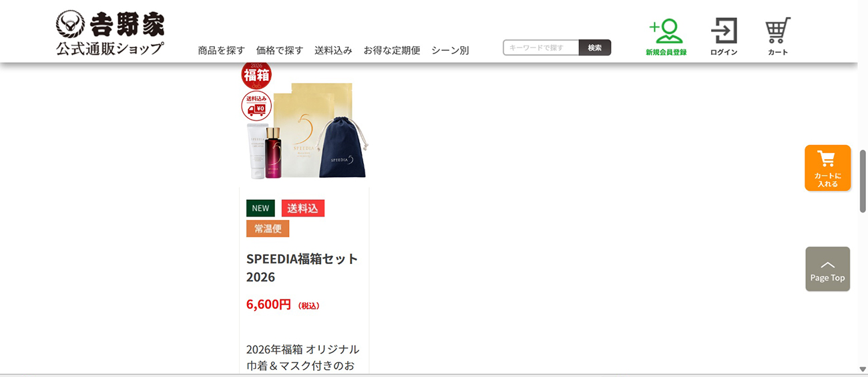Open the 新規会員登録 registration icon
The image size is (868, 377).
(x=666, y=37)
